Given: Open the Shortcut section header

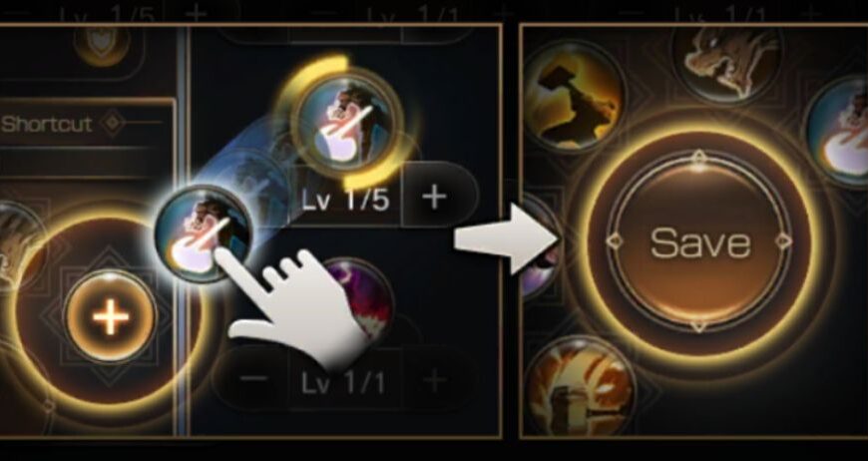Looking at the screenshot, I should tap(47, 124).
